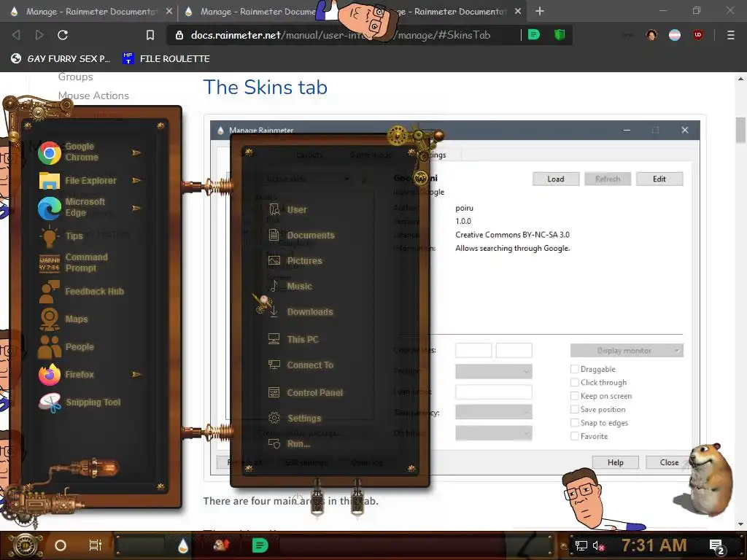Screen dimensions: 747x560
Task: Open Settings from the places panel
Action: click(295, 418)
